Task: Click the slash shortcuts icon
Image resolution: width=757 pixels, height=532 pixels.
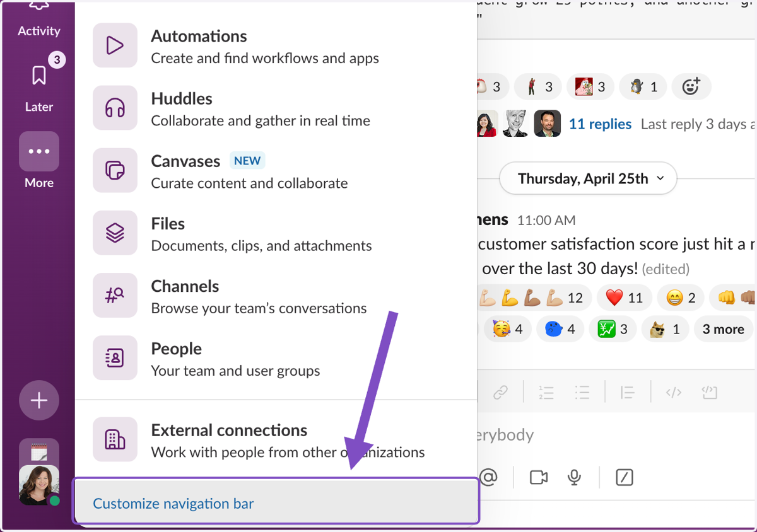Action: tap(624, 478)
